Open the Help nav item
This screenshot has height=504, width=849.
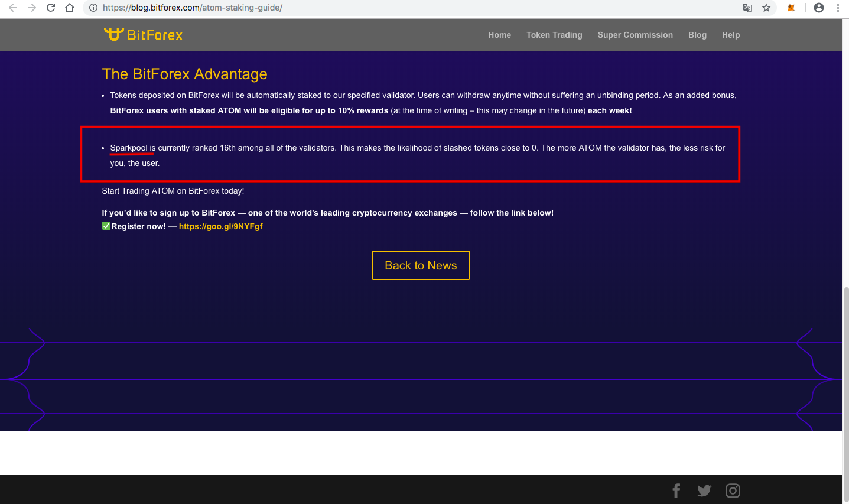[x=731, y=35]
